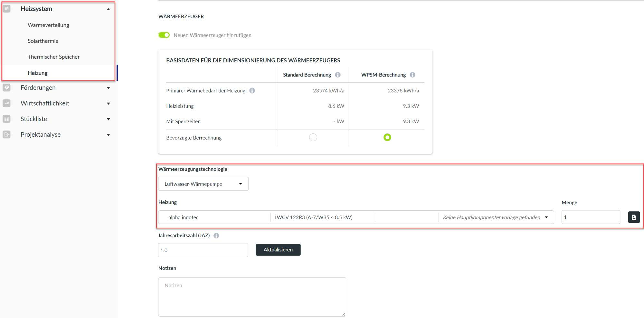This screenshot has height=318, width=644.
Task: Click info icon next to Jahresarbeitszahl (JAZ)
Action: [x=216, y=236]
